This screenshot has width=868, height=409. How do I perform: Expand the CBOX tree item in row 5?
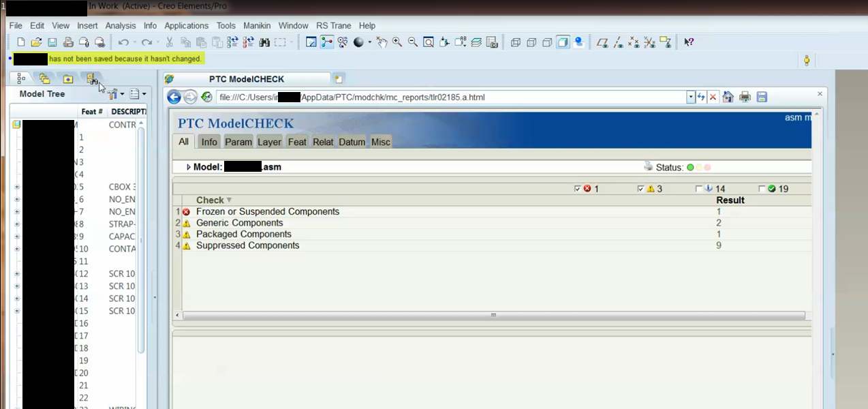(x=16, y=187)
